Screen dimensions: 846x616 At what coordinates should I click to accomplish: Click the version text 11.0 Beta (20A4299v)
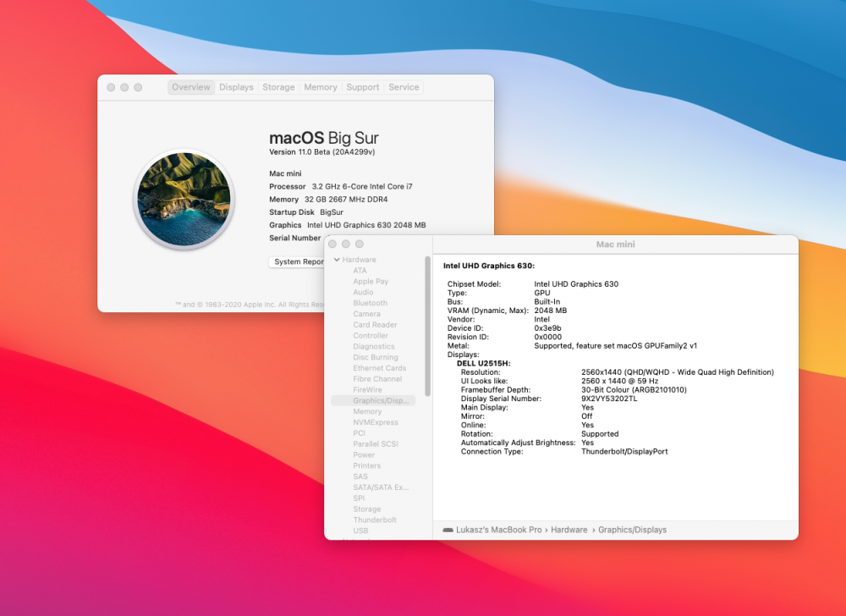click(x=337, y=152)
